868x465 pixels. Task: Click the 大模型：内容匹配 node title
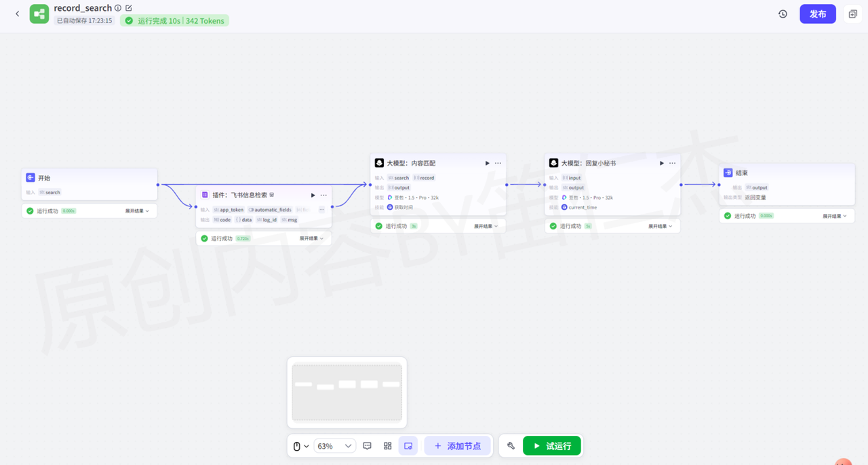[411, 164]
